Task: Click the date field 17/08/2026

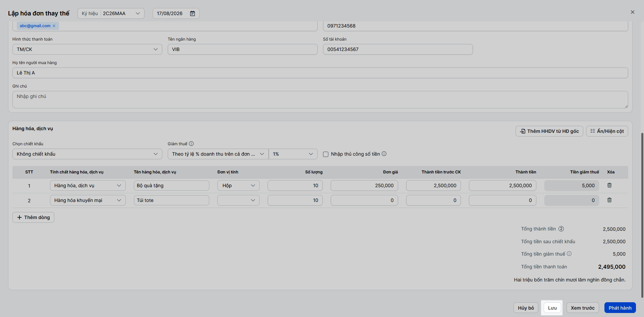Action: click(176, 13)
